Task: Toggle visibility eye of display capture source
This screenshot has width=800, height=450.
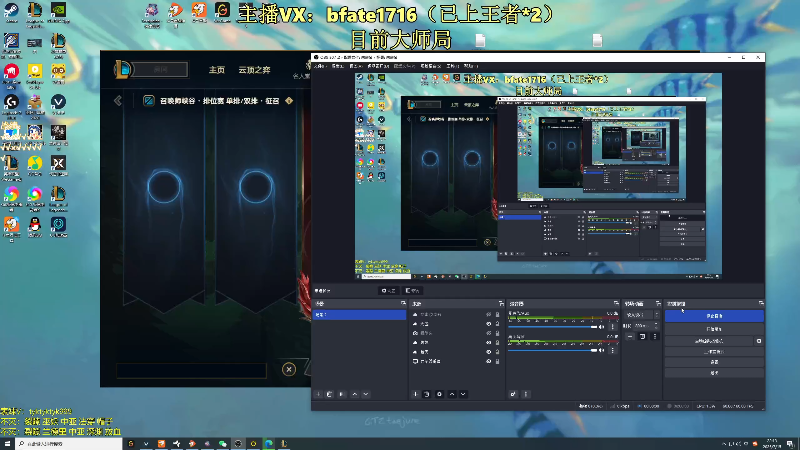Action: (x=488, y=361)
